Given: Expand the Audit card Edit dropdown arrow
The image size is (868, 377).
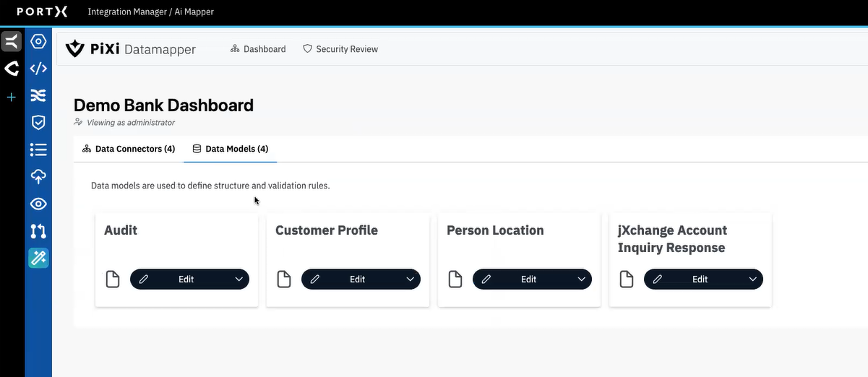Looking at the screenshot, I should (239, 279).
